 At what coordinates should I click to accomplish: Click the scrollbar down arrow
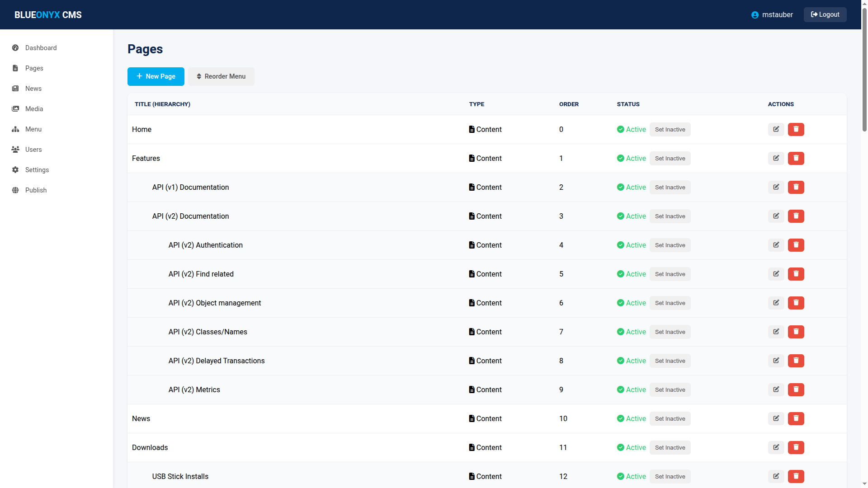[864, 484]
